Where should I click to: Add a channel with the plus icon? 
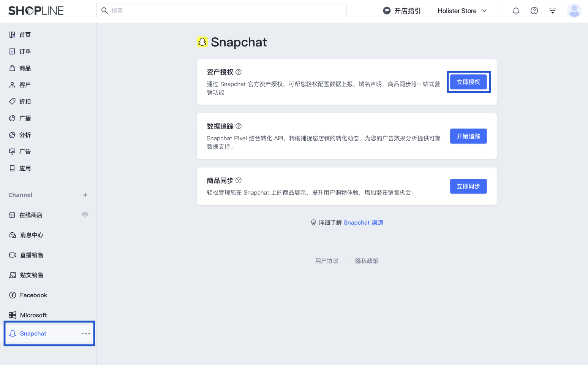pyautogui.click(x=85, y=195)
